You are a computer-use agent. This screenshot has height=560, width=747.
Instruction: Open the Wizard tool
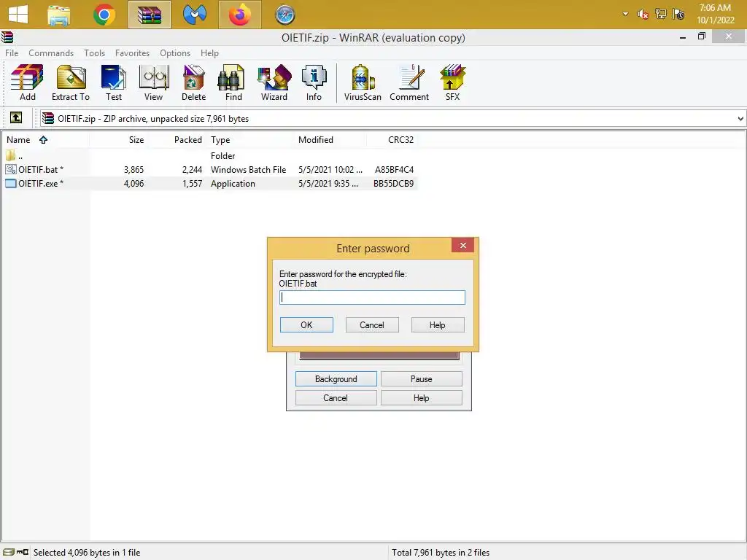pos(274,83)
